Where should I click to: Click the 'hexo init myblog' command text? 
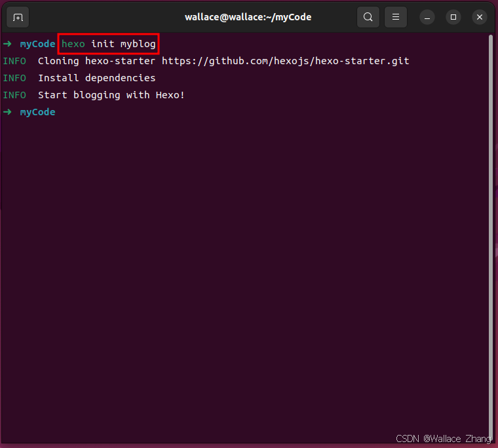[x=108, y=44]
